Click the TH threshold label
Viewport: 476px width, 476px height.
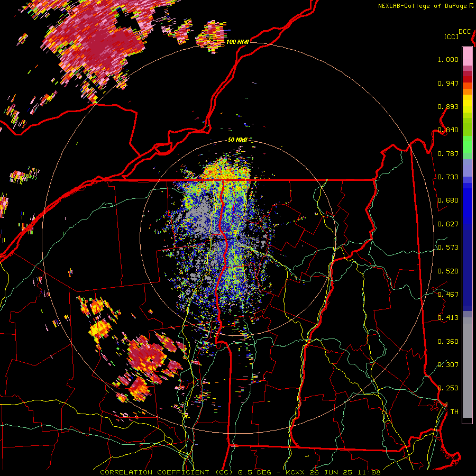[454, 412]
